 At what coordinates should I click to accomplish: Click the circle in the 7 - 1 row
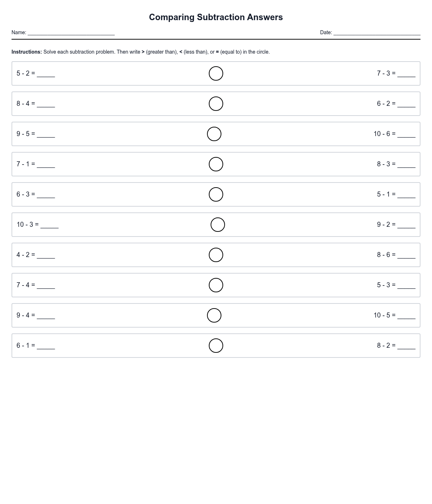click(x=216, y=164)
